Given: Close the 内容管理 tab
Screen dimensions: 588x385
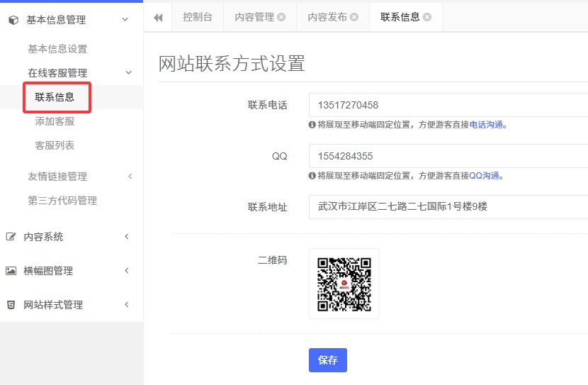Looking at the screenshot, I should [282, 17].
